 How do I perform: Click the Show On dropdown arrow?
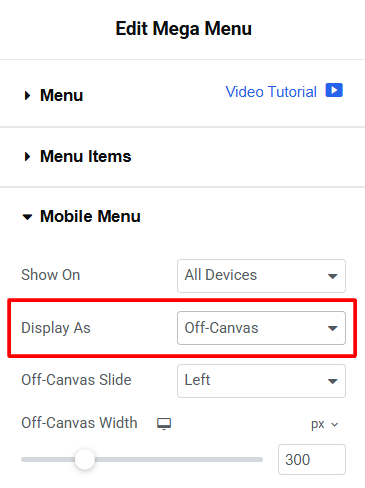pyautogui.click(x=332, y=276)
